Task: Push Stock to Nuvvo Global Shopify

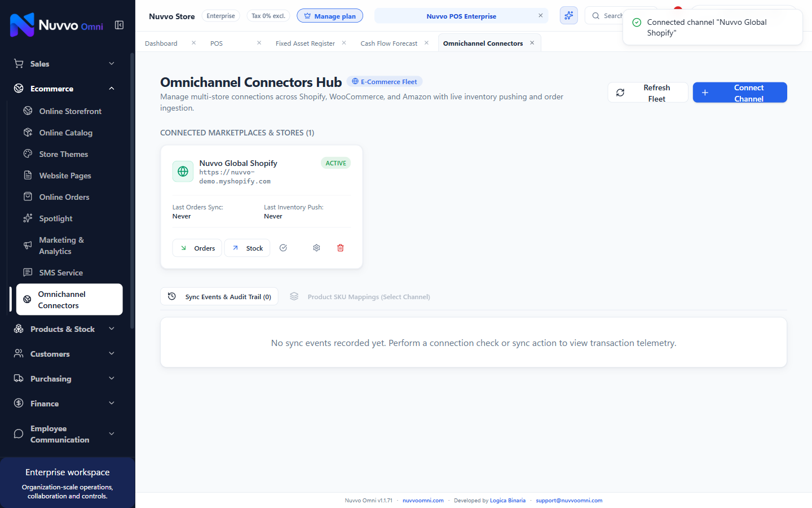Action: click(248, 248)
